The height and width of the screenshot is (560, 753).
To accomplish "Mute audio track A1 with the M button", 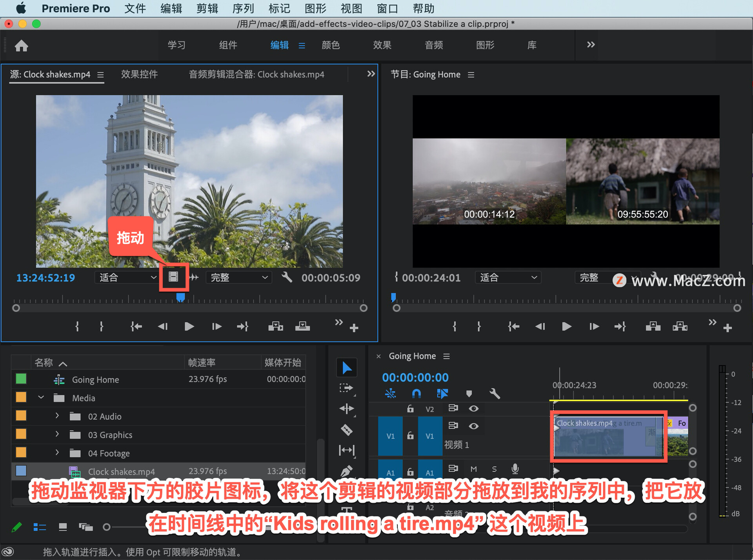I will (x=473, y=469).
